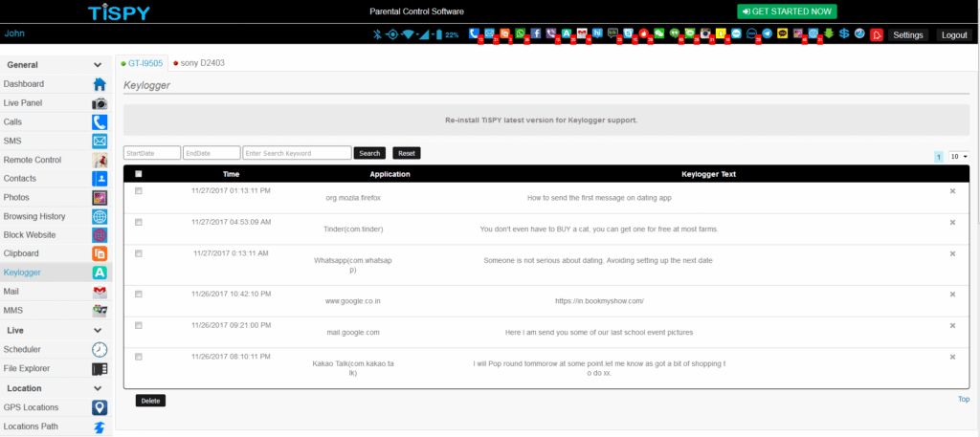Viewport: 980px width, 437px height.
Task: Open GPS Locations pin icon
Action: pyautogui.click(x=100, y=407)
